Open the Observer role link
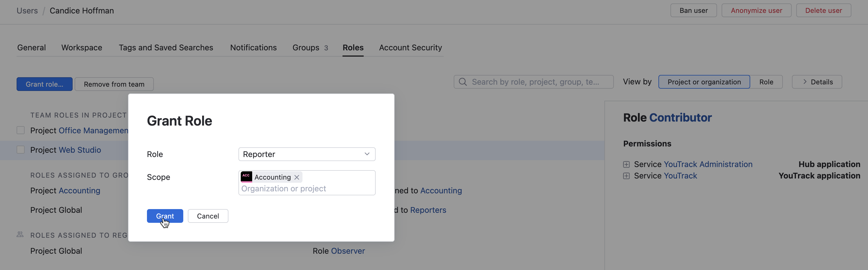Screen dimensions: 868x270 (x=348, y=251)
